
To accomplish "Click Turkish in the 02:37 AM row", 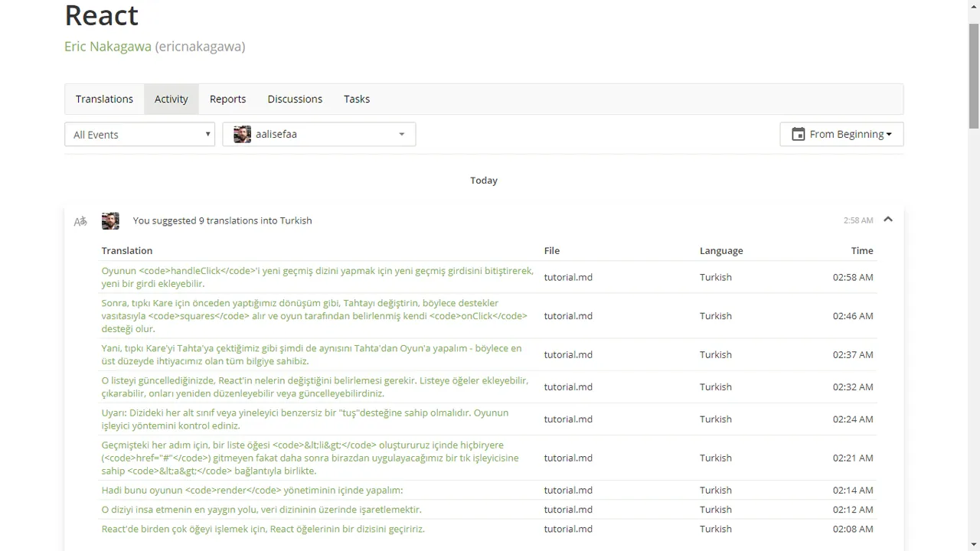I will [x=716, y=354].
